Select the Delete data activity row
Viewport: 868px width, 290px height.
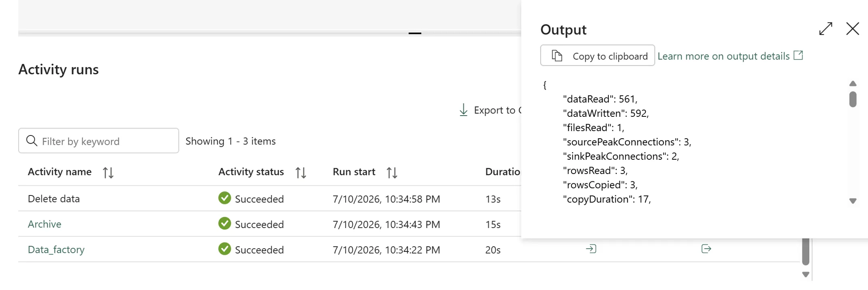tap(269, 199)
